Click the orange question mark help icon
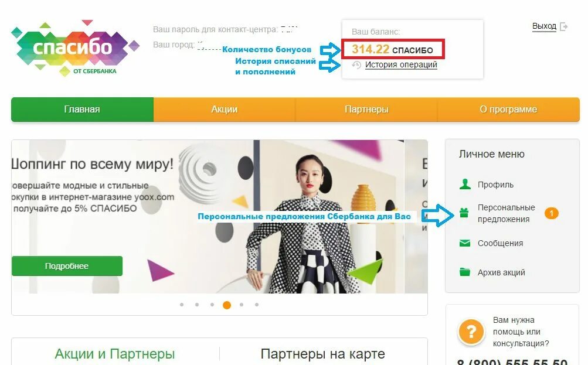This screenshot has width=588, height=365. (x=471, y=331)
